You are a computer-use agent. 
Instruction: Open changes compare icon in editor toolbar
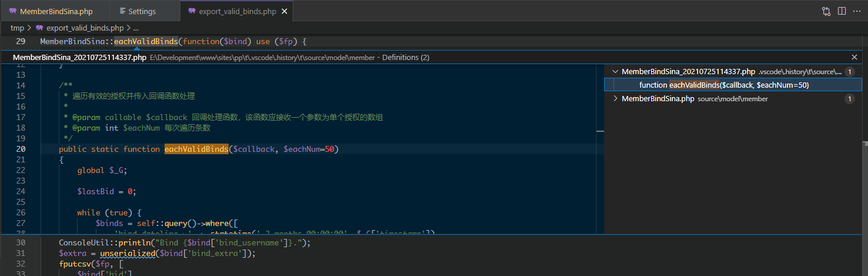(827, 11)
